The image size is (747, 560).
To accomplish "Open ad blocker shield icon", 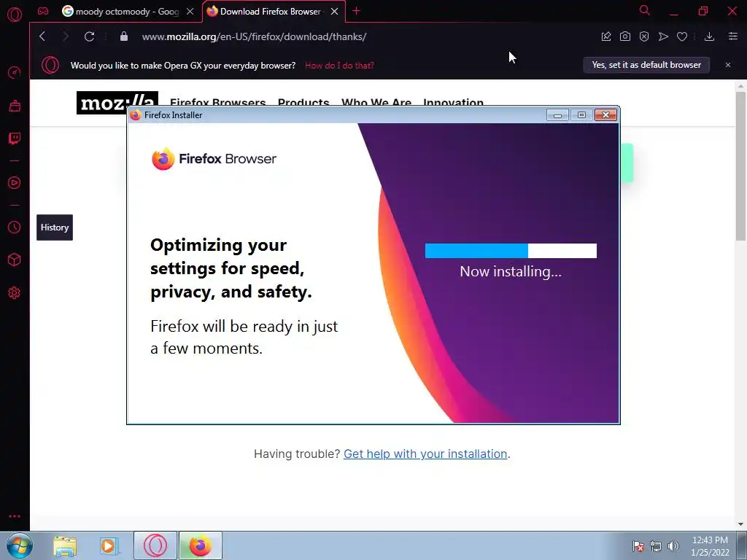I will (x=644, y=36).
